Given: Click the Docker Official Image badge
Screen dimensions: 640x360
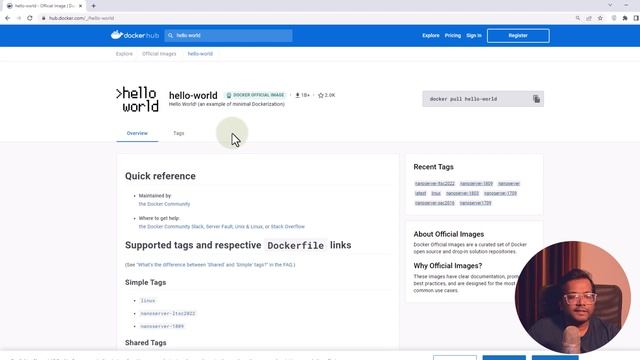Looking at the screenshot, I should coord(256,95).
